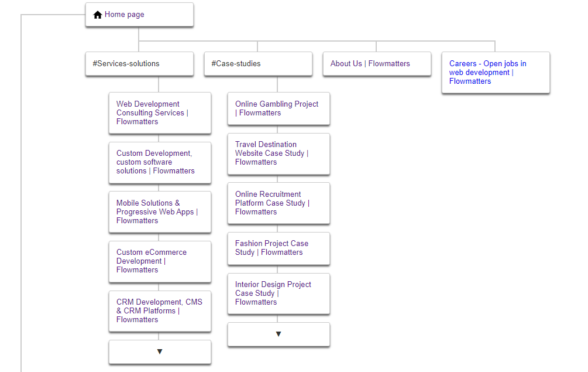Image resolution: width=588 pixels, height=372 pixels.
Task: Expand more items under Case-studies column
Action: (278, 334)
